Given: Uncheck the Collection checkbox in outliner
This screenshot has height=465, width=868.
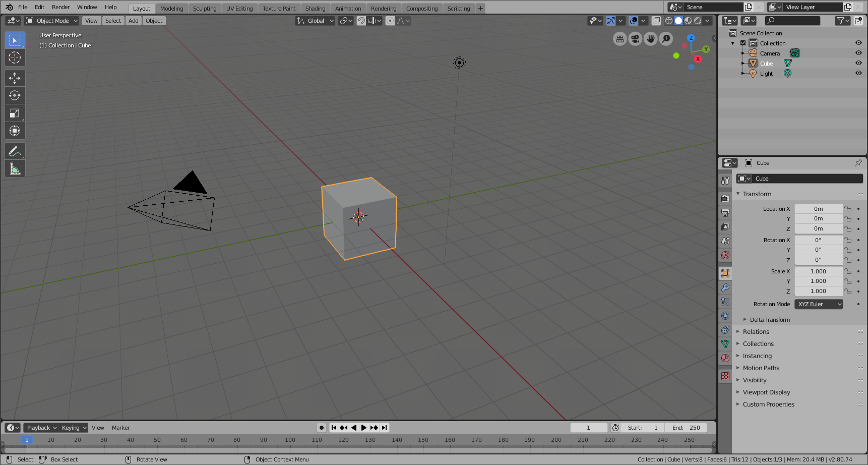Looking at the screenshot, I should 743,43.
